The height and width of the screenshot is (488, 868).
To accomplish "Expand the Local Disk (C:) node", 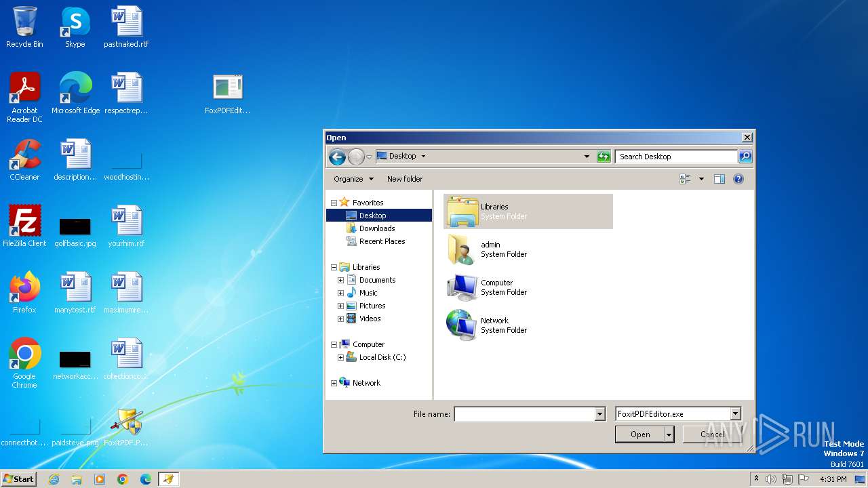I will [340, 357].
